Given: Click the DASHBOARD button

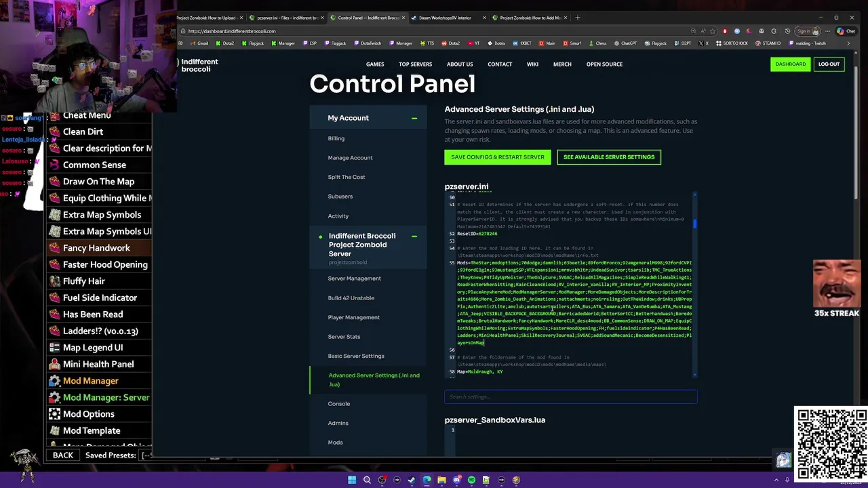Looking at the screenshot, I should tap(791, 64).
